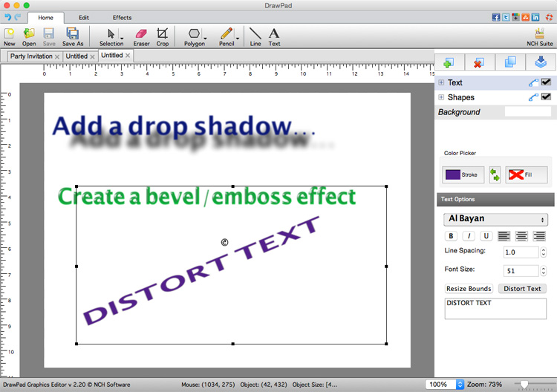
Task: Click the Distort Text button
Action: click(522, 288)
